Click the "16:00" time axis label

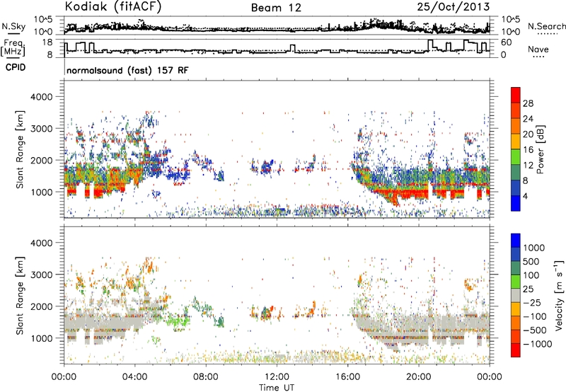click(x=347, y=377)
